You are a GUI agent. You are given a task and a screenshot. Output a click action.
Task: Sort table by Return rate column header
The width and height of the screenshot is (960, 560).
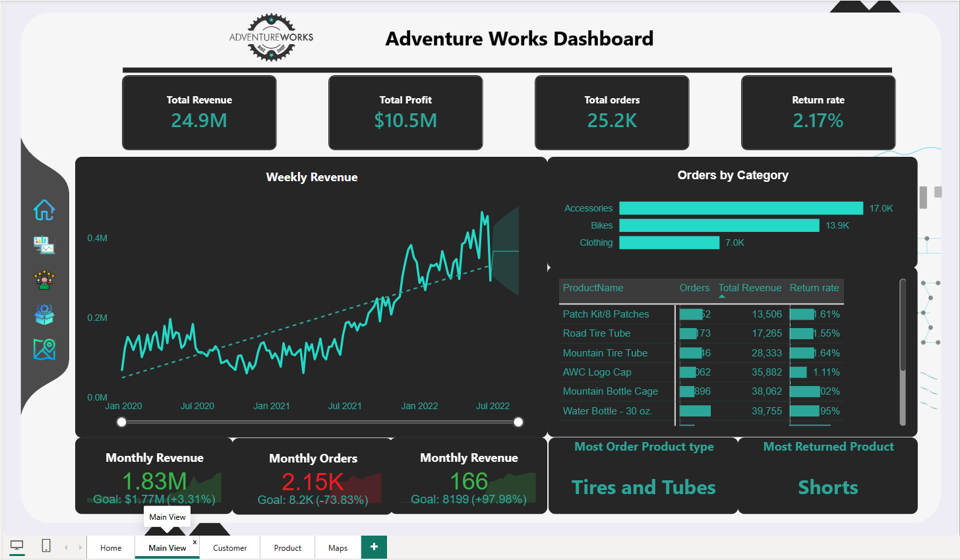click(x=814, y=288)
